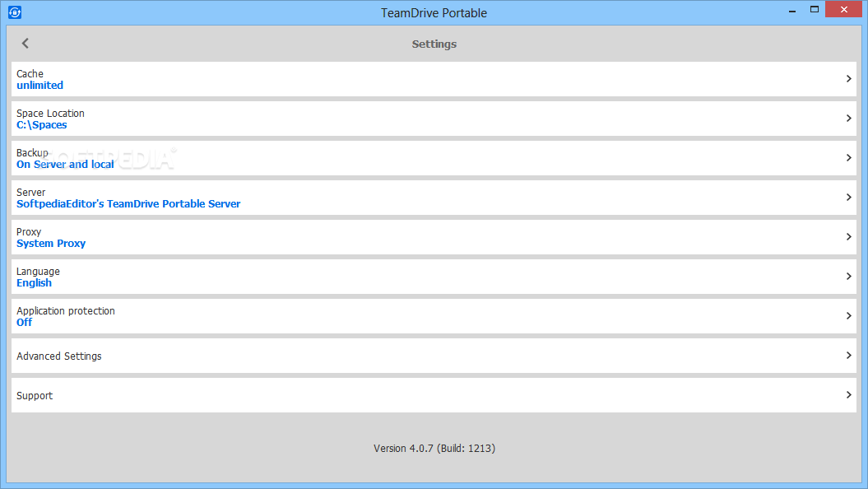Click the 'English' language value

tap(34, 283)
